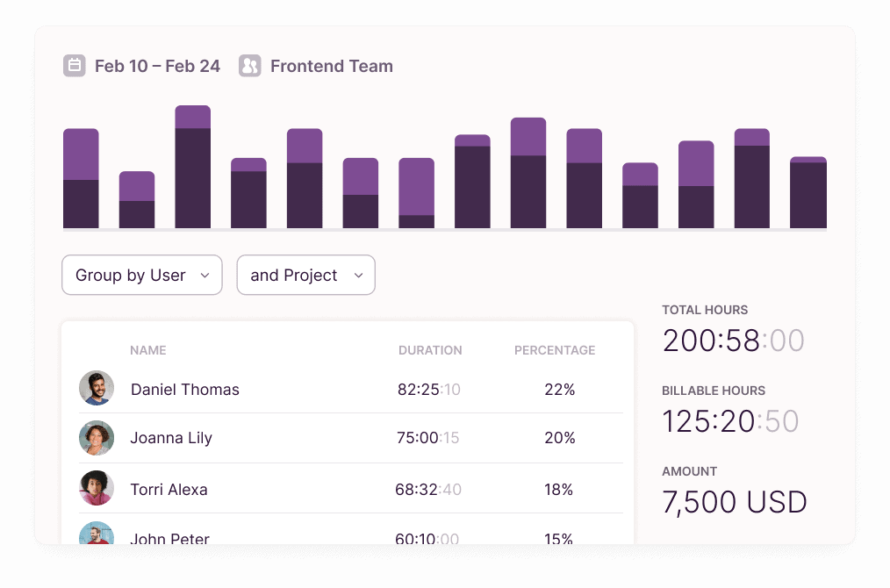This screenshot has width=890, height=588.
Task: Click Joanna Lily's avatar photo
Action: [x=97, y=438]
